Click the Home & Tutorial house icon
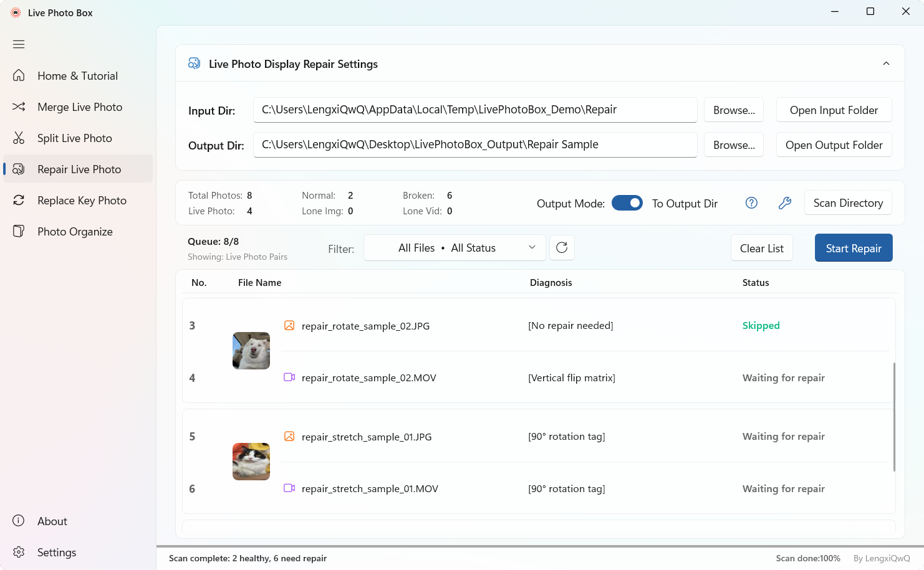The width and height of the screenshot is (924, 570). (19, 75)
